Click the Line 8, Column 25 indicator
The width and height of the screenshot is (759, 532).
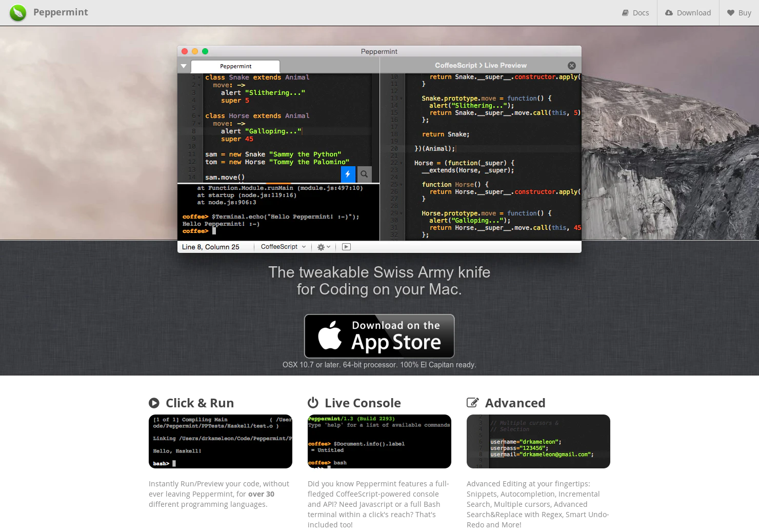click(x=211, y=247)
